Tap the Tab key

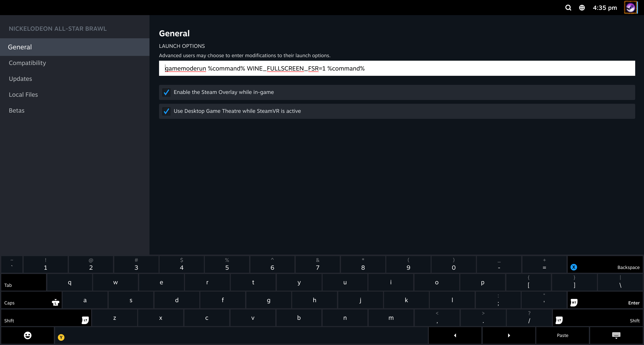click(24, 282)
